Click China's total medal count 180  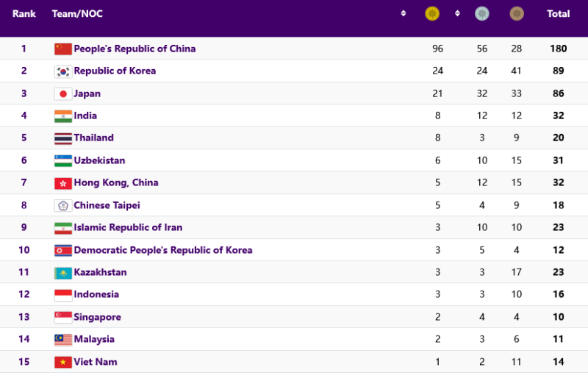[x=558, y=49]
